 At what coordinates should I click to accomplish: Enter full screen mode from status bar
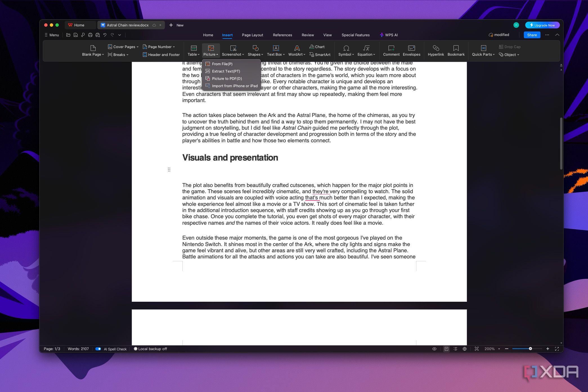556,349
